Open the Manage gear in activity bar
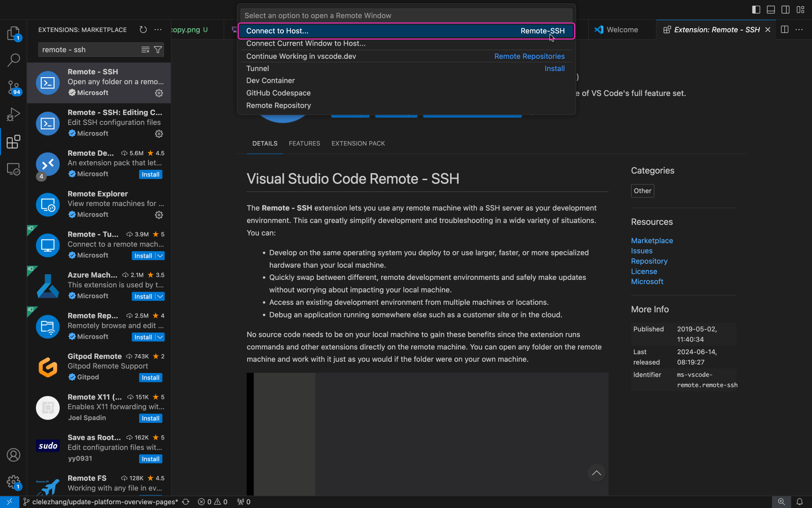The height and width of the screenshot is (508, 812). point(13,482)
